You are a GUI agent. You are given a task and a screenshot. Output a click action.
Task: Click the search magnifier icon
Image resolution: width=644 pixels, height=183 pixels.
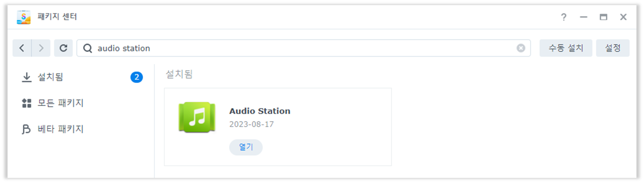coord(87,48)
